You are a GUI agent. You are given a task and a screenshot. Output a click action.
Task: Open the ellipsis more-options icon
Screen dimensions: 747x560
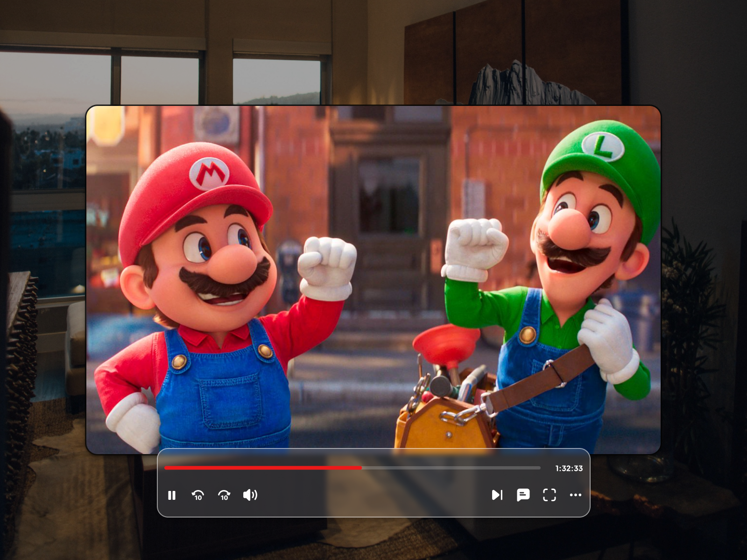(576, 496)
